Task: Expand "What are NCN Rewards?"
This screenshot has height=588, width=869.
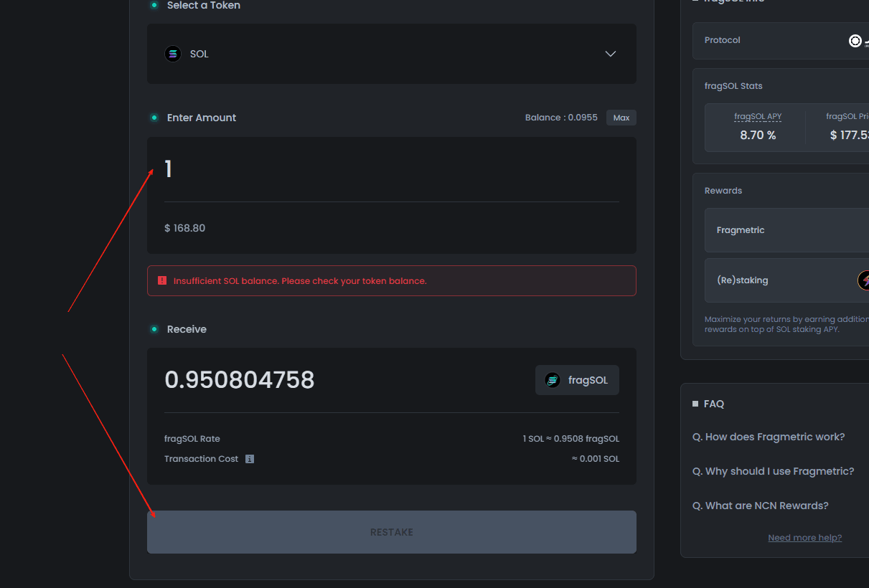Action: 761,506
